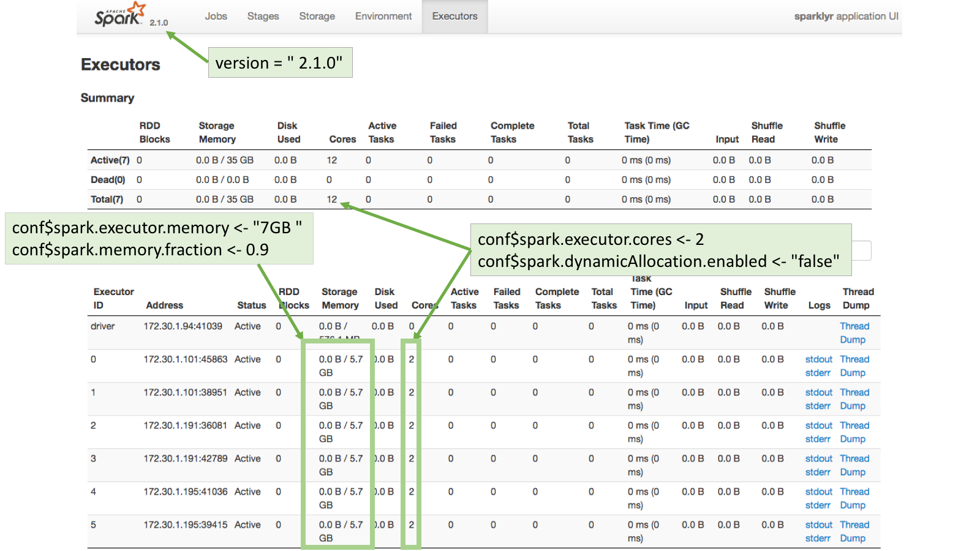Sort executors by Shuffle Read column header
The image size is (980, 551).
tap(735, 298)
